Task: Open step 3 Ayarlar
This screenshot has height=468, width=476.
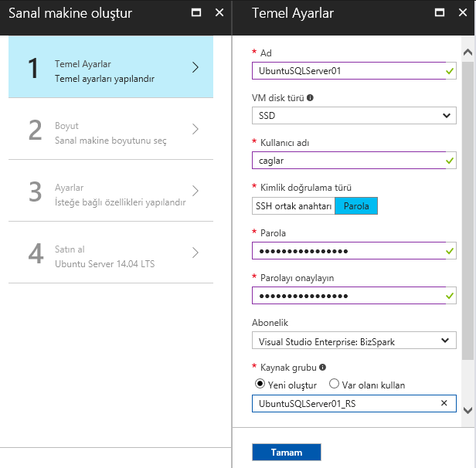Action: point(110,191)
